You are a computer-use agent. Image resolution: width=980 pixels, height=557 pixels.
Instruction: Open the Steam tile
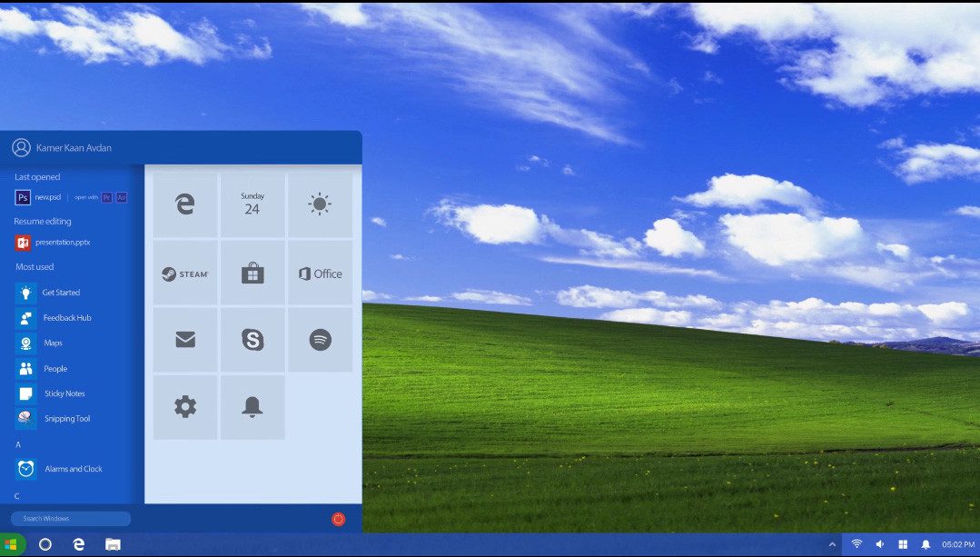coord(184,272)
